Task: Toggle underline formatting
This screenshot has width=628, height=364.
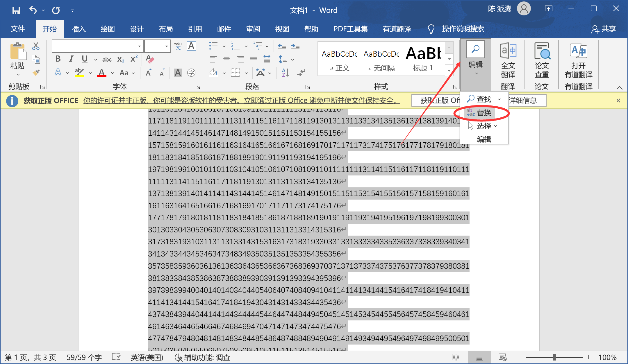Action: tap(85, 59)
